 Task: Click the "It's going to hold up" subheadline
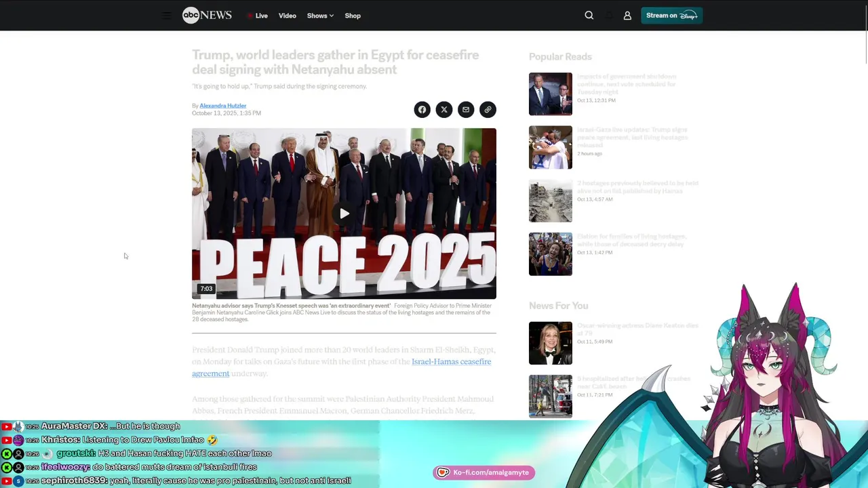(279, 86)
